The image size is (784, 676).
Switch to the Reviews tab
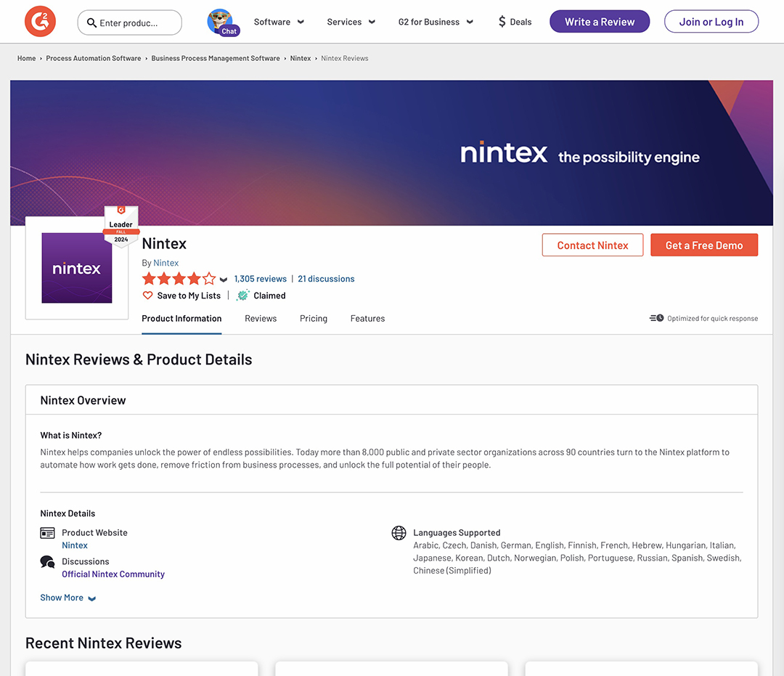(x=261, y=318)
